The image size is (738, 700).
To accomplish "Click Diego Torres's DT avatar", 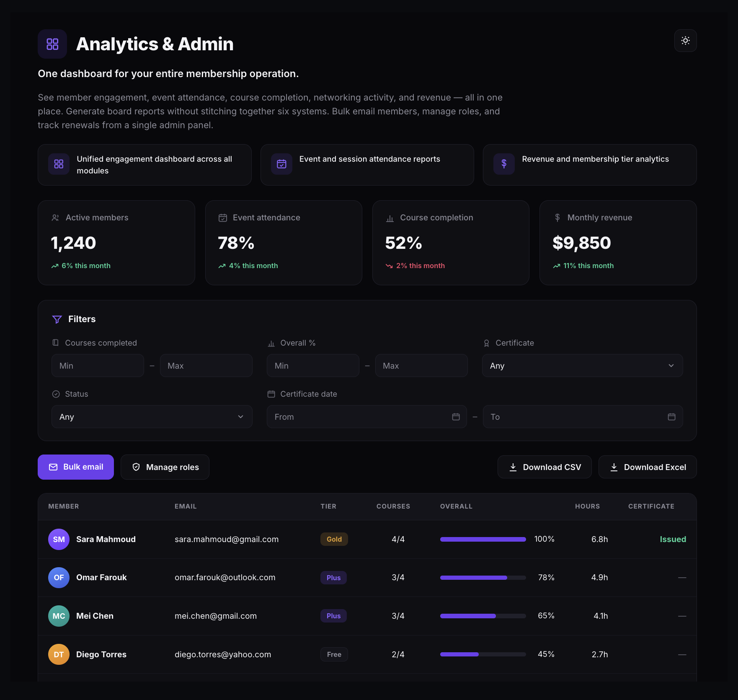I will (59, 654).
